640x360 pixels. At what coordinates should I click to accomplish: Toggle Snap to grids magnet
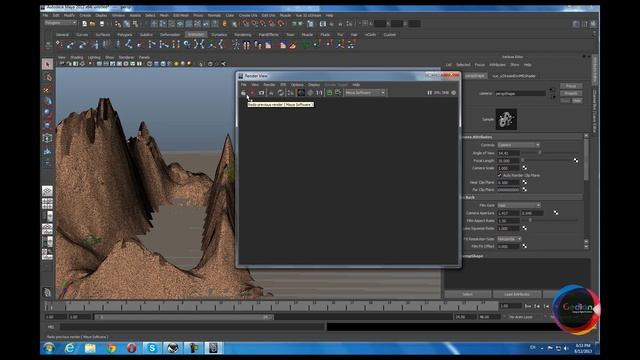(x=246, y=24)
